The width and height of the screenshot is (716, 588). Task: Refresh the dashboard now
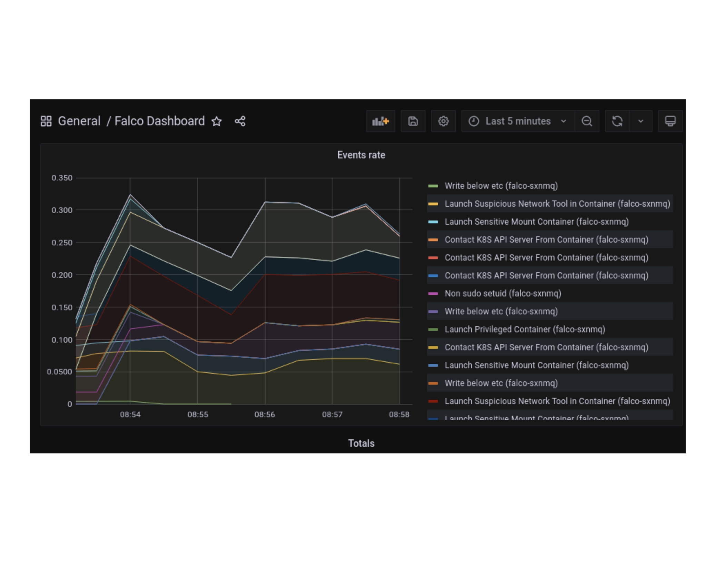[x=617, y=121]
